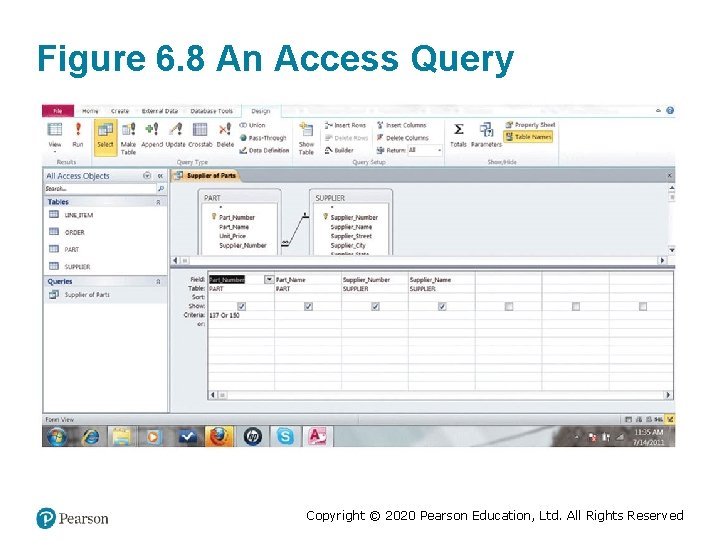This screenshot has height=540, width=720.
Task: Open Skype from the taskbar
Action: pos(285,436)
